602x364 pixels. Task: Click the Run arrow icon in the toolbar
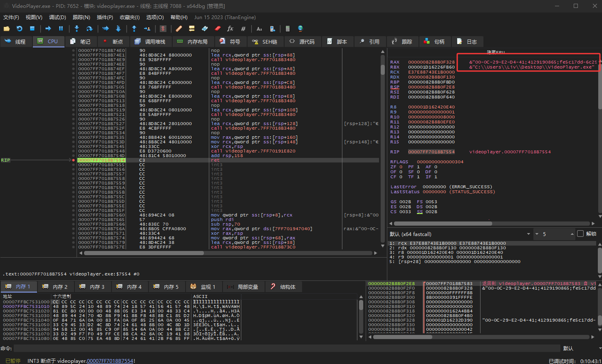click(48, 29)
